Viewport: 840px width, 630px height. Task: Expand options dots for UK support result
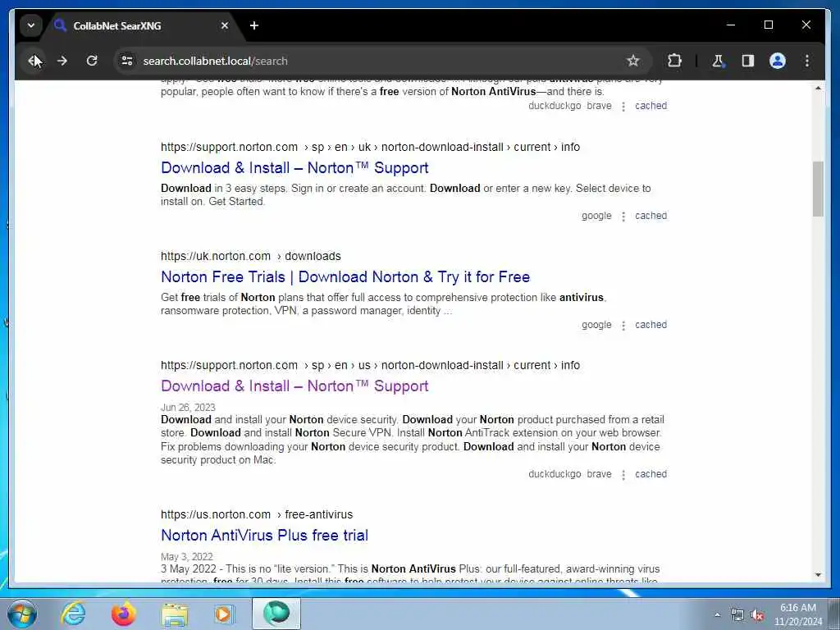pos(623,217)
